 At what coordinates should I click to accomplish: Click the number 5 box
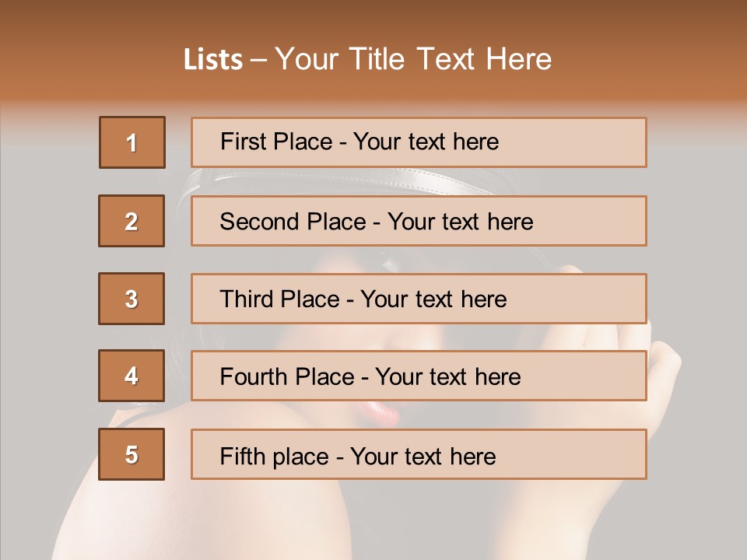coord(132,454)
